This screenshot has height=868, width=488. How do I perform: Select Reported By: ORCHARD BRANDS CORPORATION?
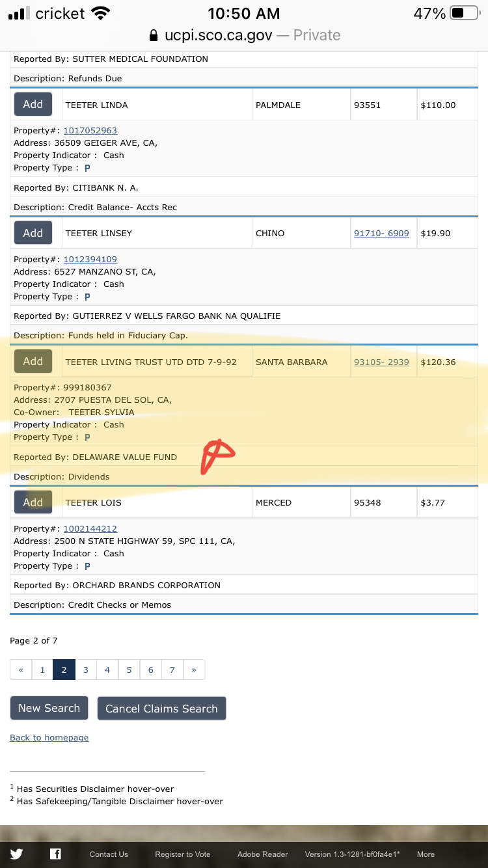point(117,586)
